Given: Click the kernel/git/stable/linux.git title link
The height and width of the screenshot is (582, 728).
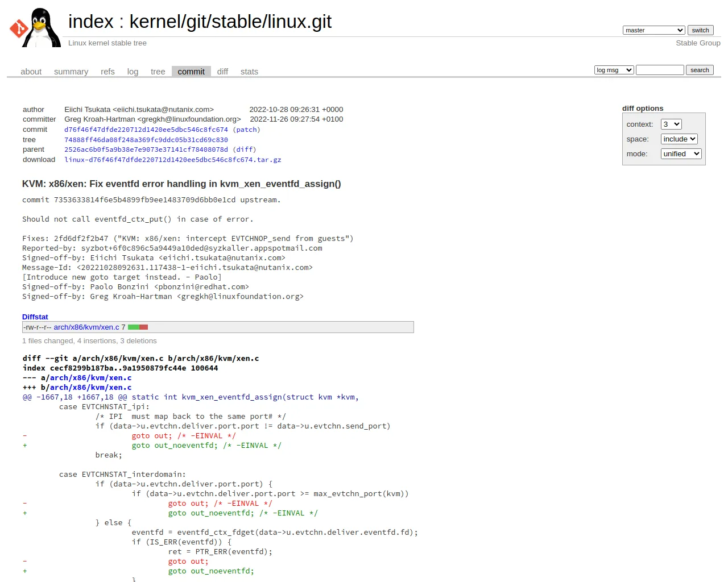Looking at the screenshot, I should (x=230, y=22).
